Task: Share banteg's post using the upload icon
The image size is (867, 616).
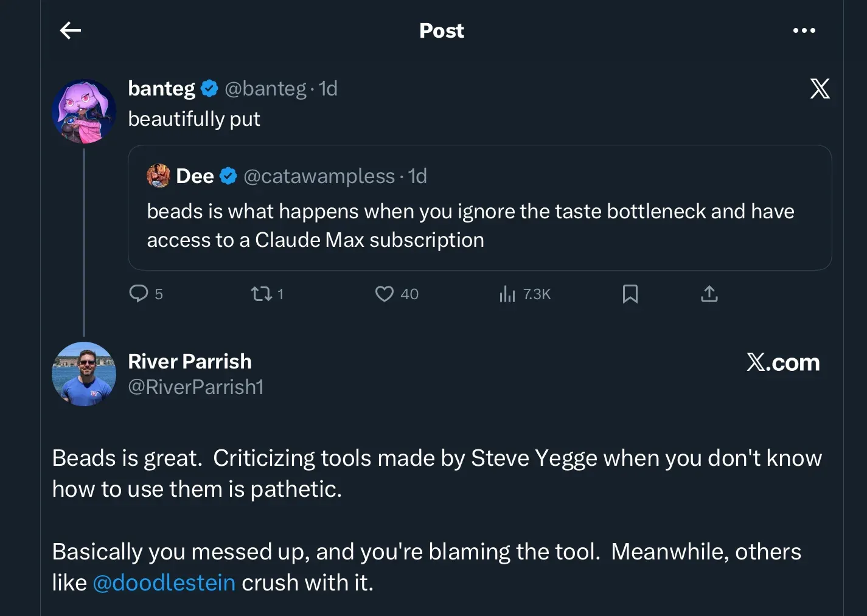Action: [709, 294]
